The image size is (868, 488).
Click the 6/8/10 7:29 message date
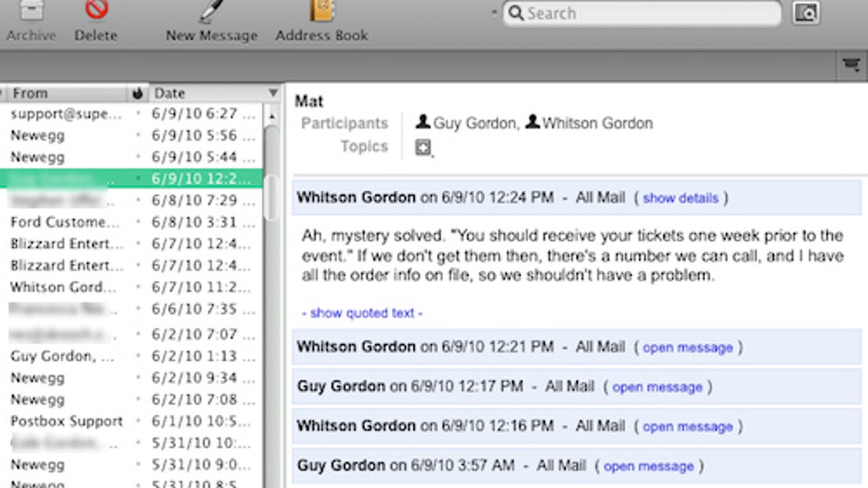click(x=203, y=201)
